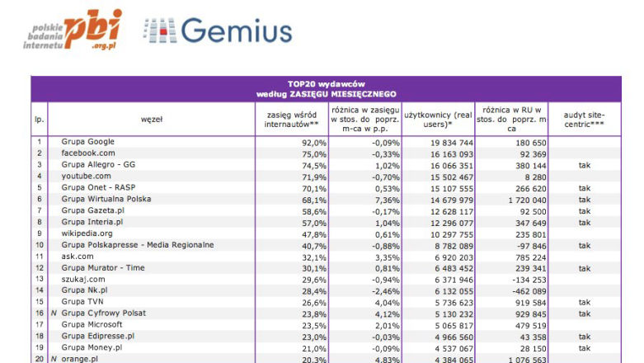Click the youtube.com entry

(86, 177)
